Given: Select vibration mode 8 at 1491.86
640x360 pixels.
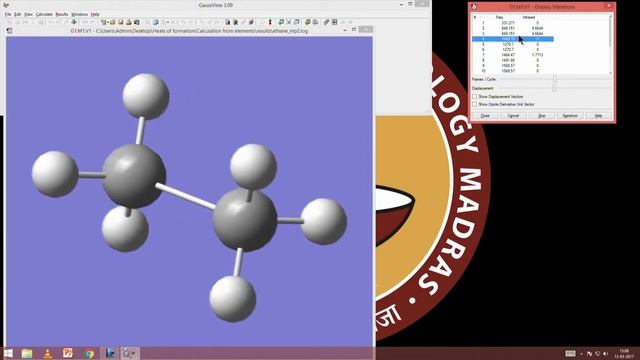Looking at the screenshot, I should tap(513, 60).
